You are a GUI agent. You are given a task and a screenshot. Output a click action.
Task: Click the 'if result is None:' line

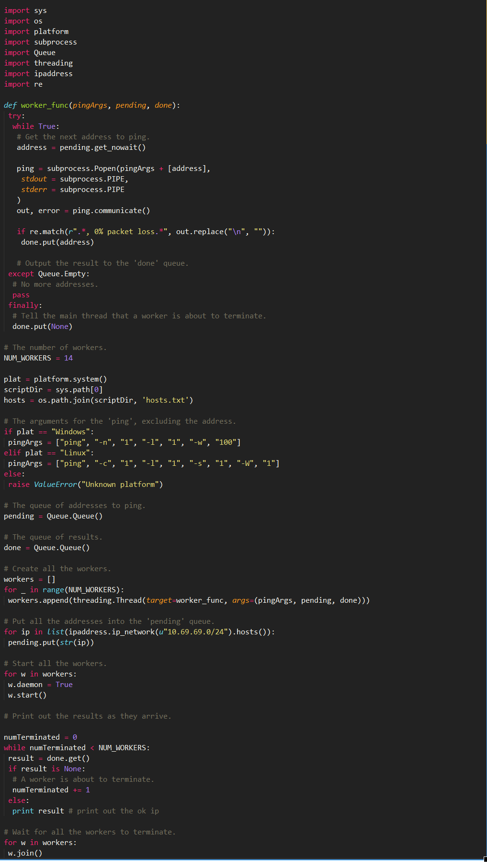(x=46, y=769)
